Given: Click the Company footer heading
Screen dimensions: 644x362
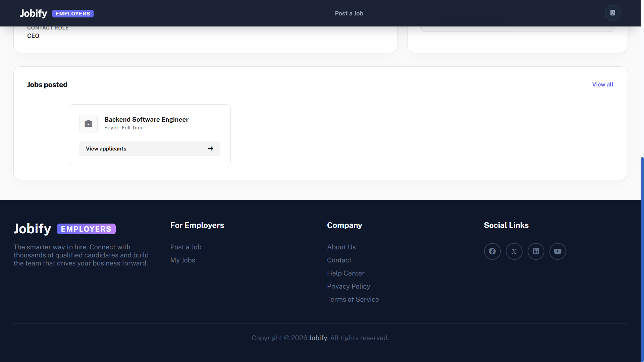Looking at the screenshot, I should 344,225.
